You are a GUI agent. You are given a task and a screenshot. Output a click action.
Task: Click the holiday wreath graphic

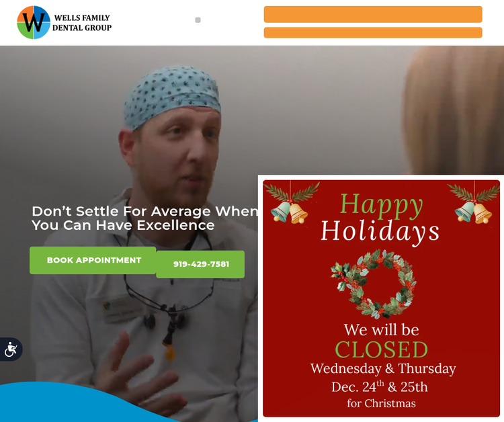[374, 284]
